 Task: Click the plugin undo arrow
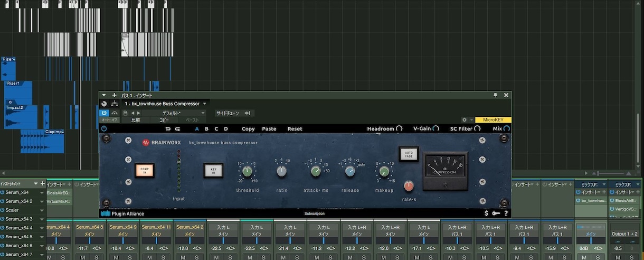[168, 128]
